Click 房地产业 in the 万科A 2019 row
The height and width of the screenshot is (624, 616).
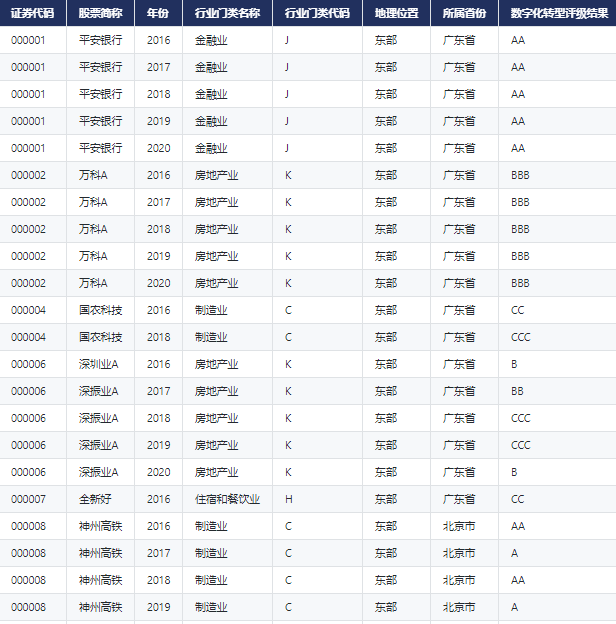(x=216, y=256)
